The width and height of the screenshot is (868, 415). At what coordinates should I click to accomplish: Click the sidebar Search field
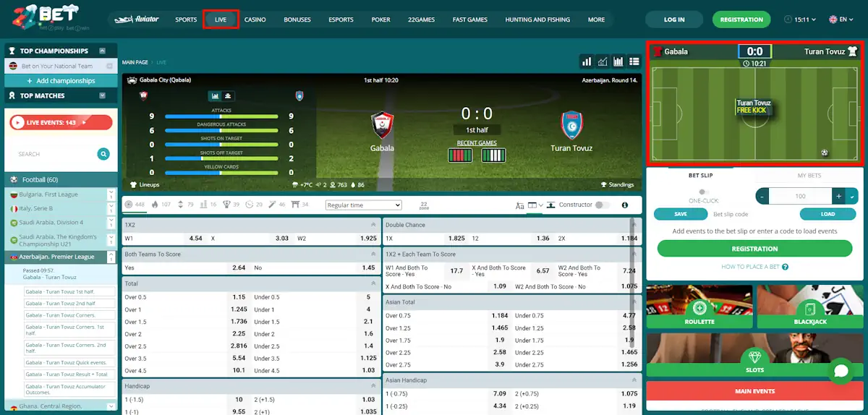click(55, 154)
